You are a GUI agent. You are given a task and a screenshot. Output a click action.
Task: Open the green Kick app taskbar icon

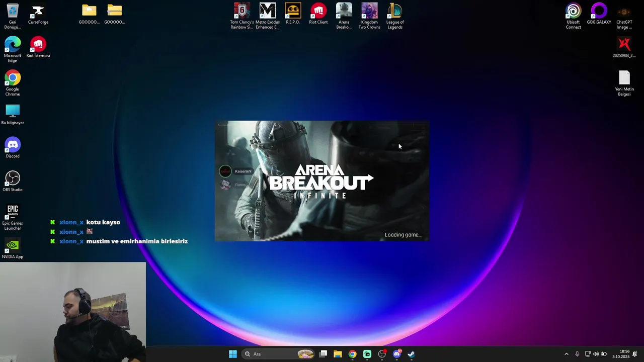(x=367, y=354)
